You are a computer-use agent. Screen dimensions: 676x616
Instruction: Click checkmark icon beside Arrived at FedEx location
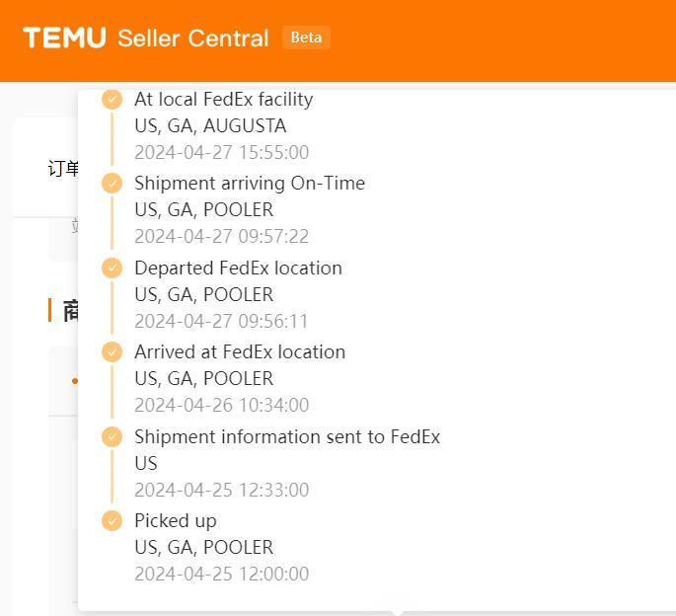(x=113, y=352)
